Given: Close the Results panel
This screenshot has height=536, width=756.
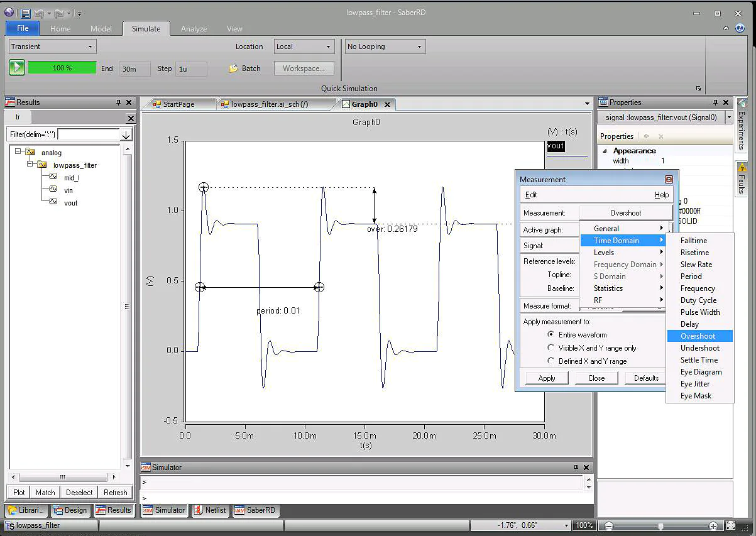Looking at the screenshot, I should pyautogui.click(x=129, y=102).
